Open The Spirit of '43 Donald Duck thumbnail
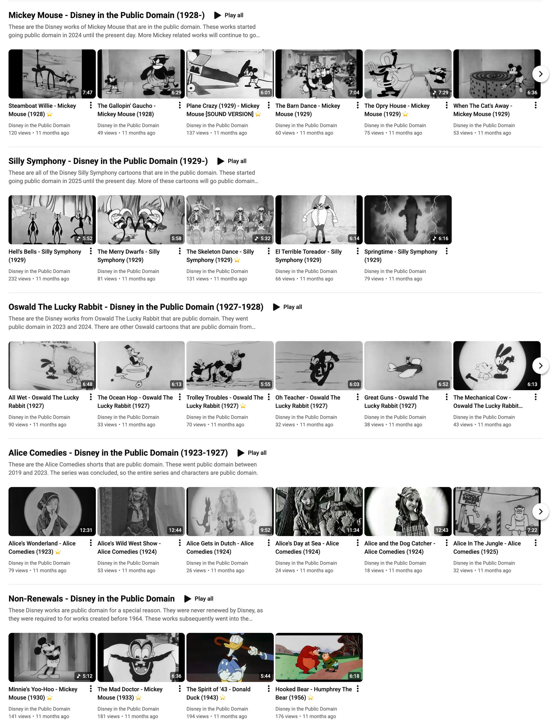This screenshot has width=560, height=728. click(230, 657)
